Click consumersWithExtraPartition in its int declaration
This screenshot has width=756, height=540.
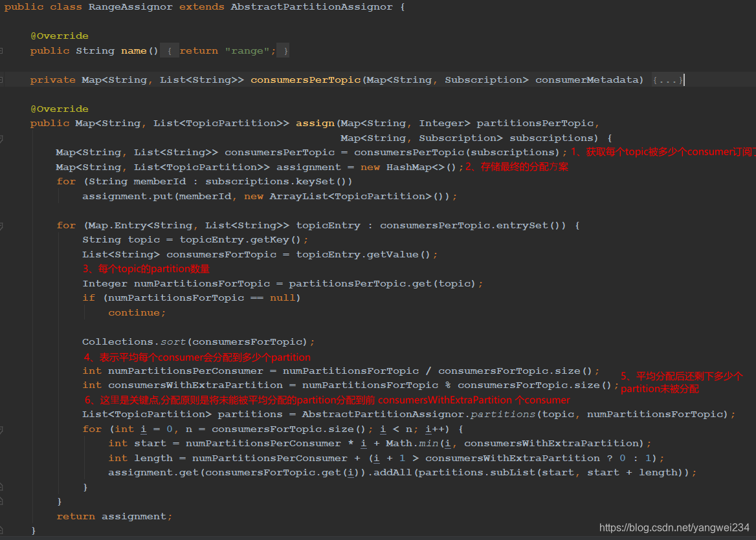[x=195, y=385]
